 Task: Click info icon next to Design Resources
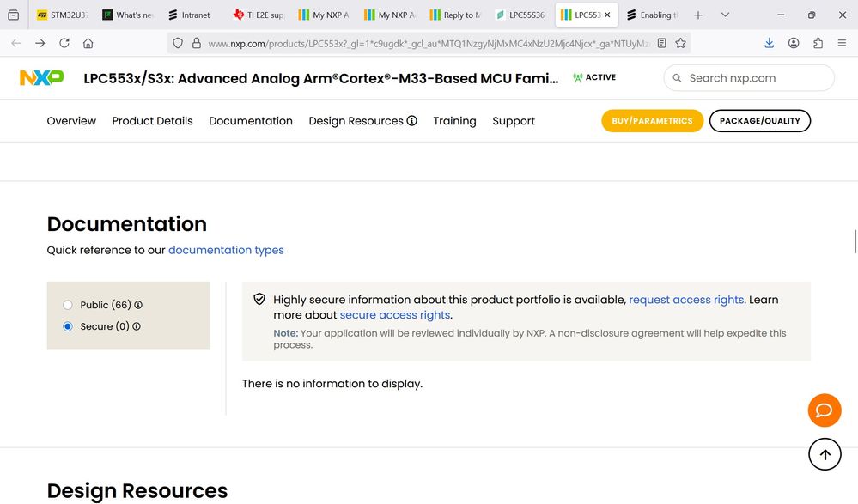pyautogui.click(x=412, y=121)
